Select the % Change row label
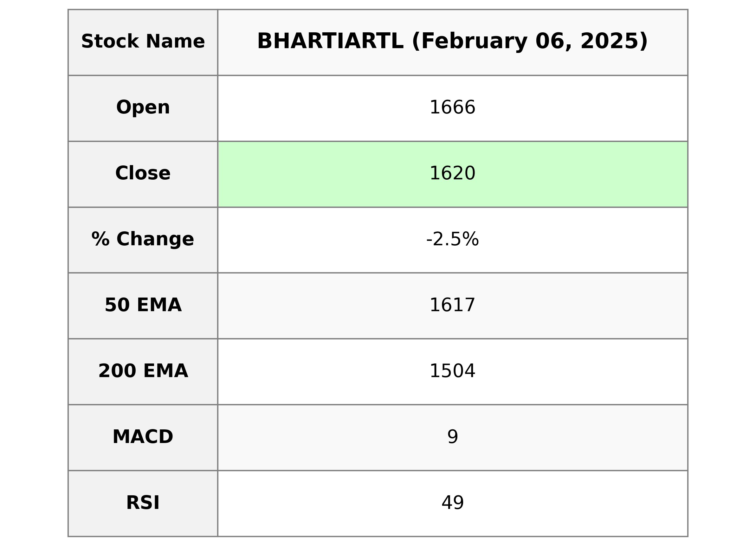This screenshot has width=756, height=546. (143, 239)
